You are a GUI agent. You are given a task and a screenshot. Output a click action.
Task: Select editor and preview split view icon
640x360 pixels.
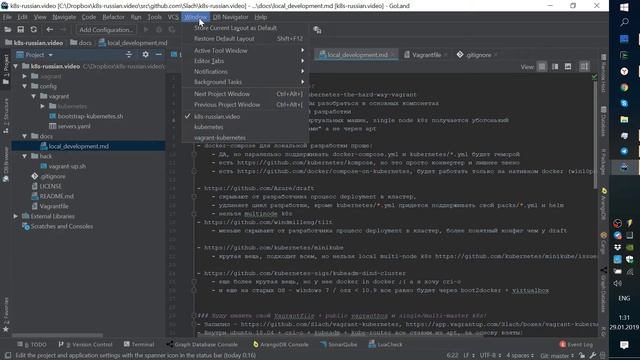(x=555, y=67)
